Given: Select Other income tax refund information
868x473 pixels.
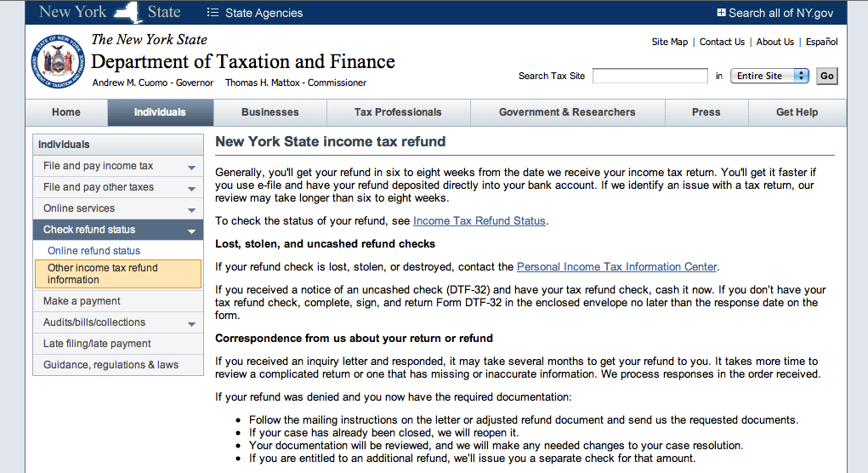Looking at the screenshot, I should point(118,274).
